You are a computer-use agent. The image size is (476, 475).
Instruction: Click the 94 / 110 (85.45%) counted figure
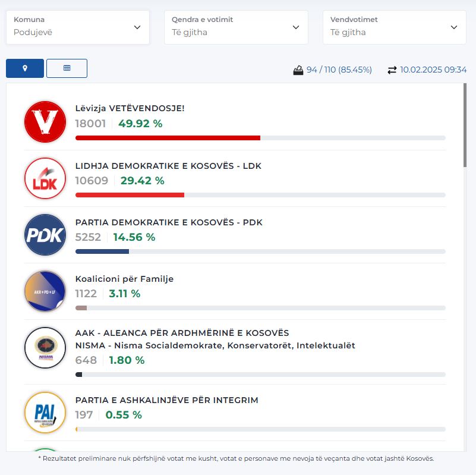339,70
